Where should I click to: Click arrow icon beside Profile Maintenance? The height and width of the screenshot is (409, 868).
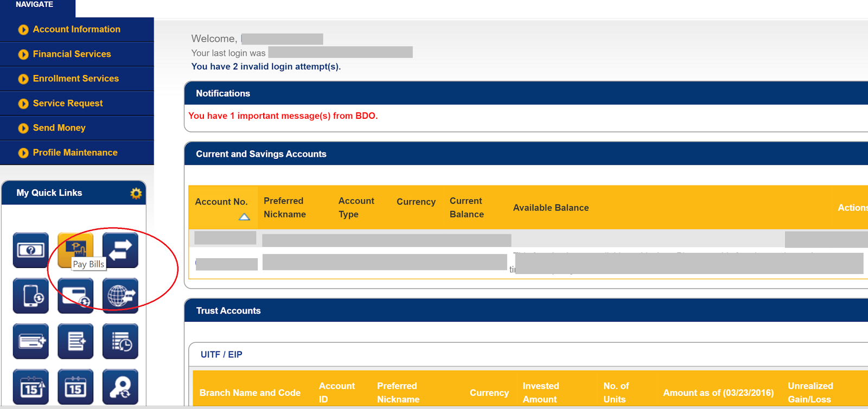(23, 153)
